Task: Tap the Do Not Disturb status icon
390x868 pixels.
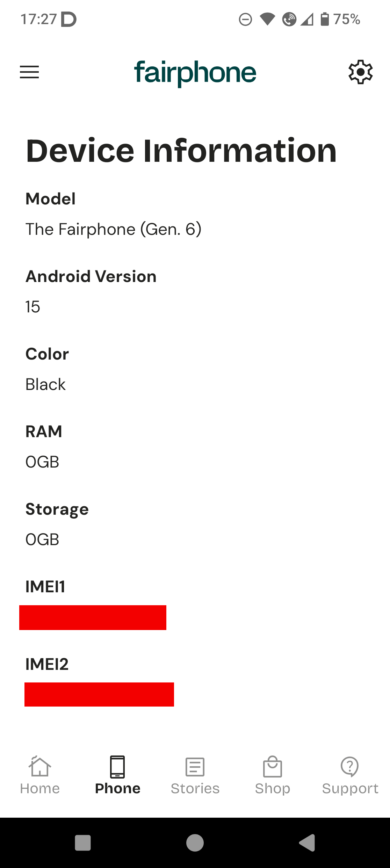Action: [x=245, y=19]
